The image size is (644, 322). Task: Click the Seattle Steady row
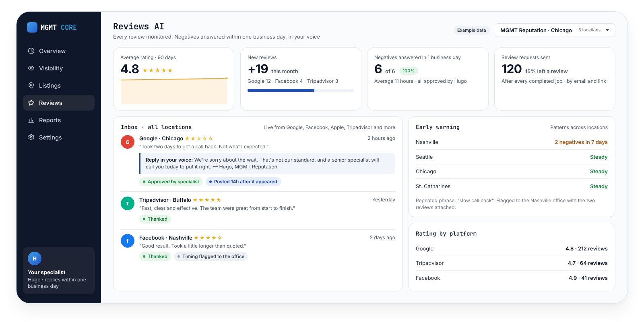[x=512, y=157]
